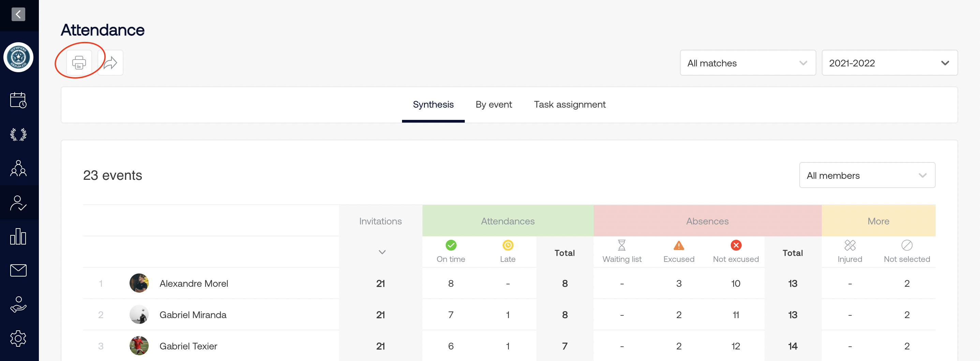Open Alexandre Morel's player row
This screenshot has height=361, width=980.
(x=194, y=283)
